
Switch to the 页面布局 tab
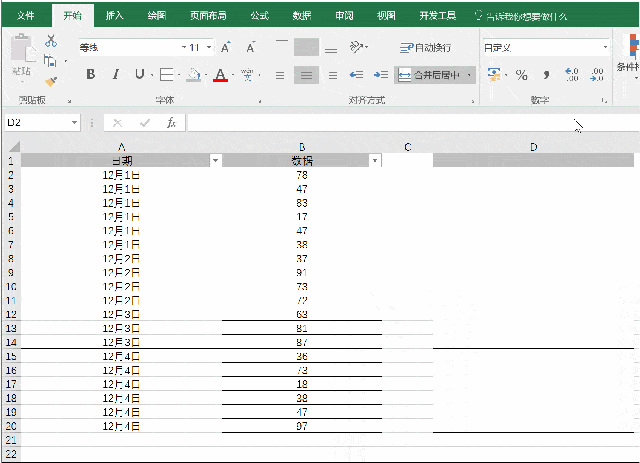[208, 16]
